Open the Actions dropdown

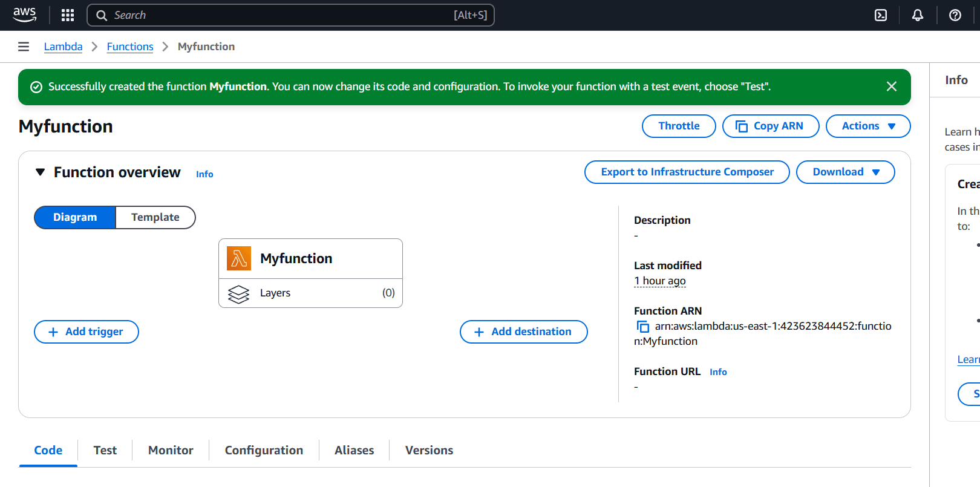(x=868, y=126)
